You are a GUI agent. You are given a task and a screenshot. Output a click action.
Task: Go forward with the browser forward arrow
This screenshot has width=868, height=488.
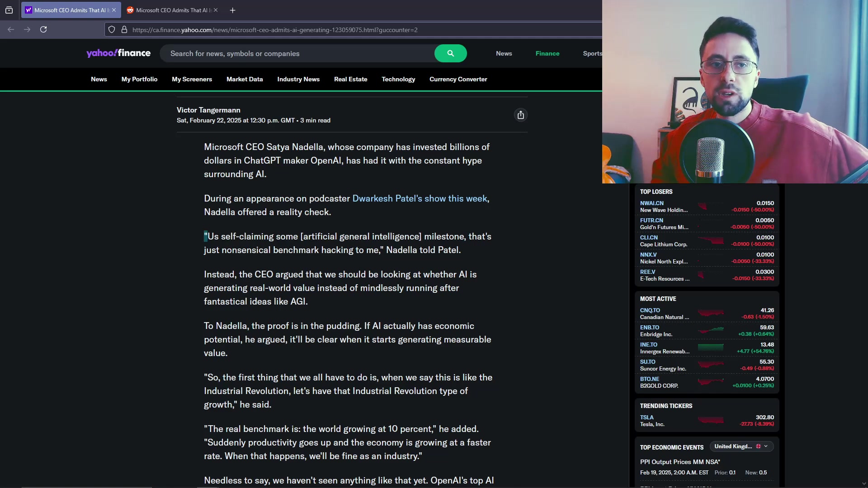(27, 29)
